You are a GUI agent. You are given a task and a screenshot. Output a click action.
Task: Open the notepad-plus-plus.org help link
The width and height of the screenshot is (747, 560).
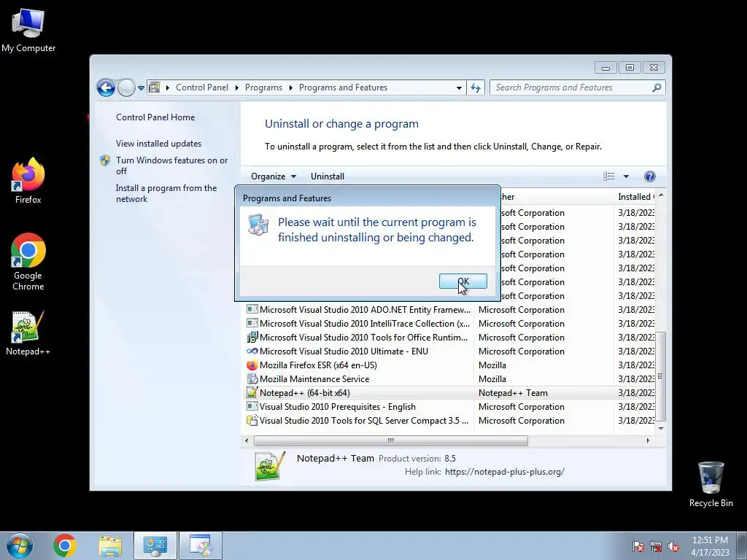tap(505, 472)
